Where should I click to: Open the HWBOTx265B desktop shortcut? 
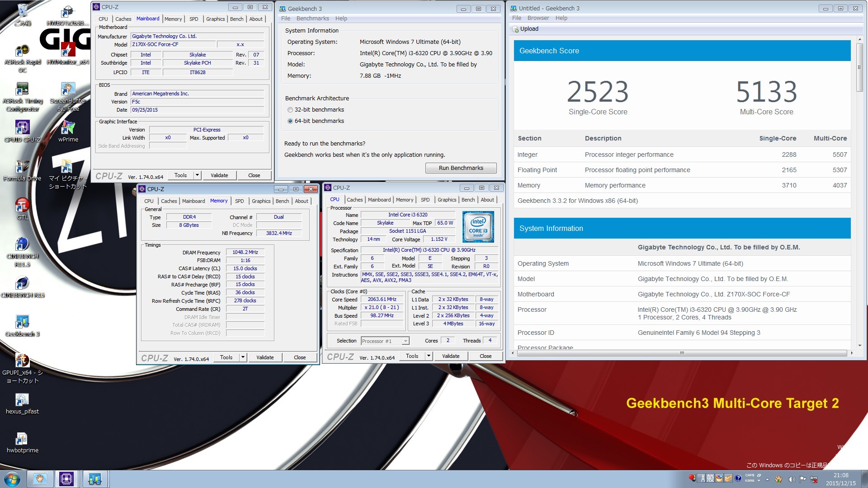[67, 15]
